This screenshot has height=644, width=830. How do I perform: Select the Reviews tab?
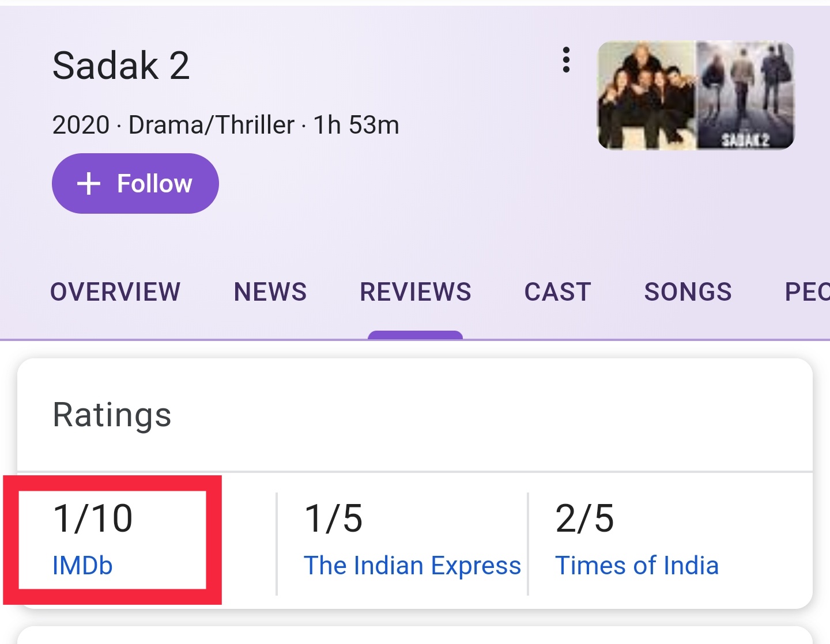[x=416, y=291]
